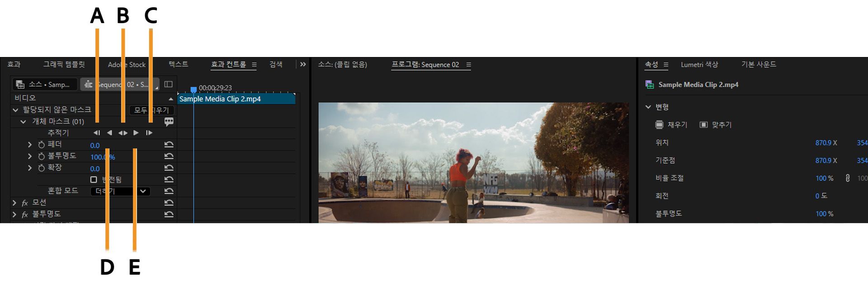This screenshot has width=868, height=281.
Task: Click 위치 X value 870.9
Action: pos(823,143)
